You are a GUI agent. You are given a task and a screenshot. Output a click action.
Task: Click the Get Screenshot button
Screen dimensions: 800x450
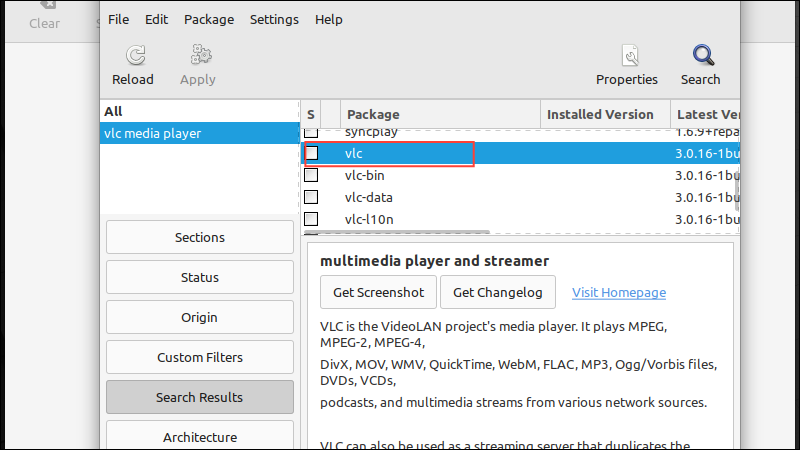tap(379, 292)
